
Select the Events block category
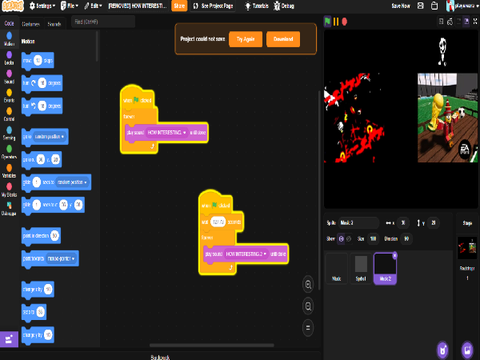9,95
